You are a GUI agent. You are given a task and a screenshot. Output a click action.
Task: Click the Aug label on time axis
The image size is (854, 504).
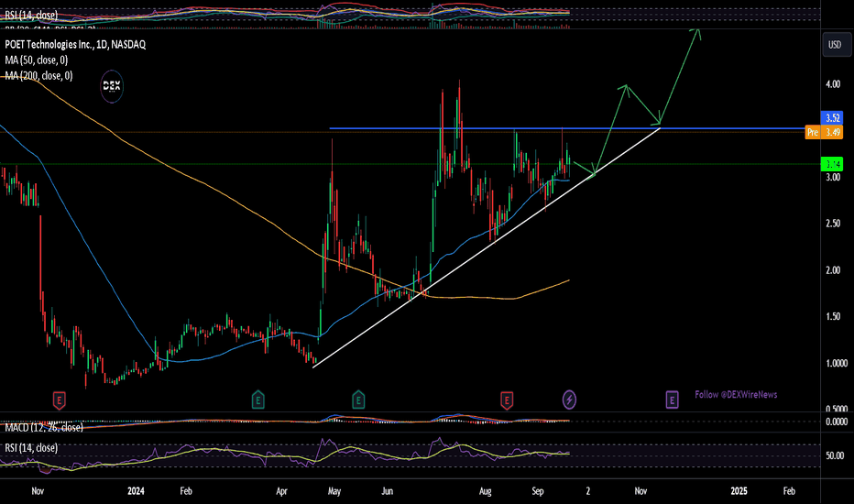click(x=485, y=491)
